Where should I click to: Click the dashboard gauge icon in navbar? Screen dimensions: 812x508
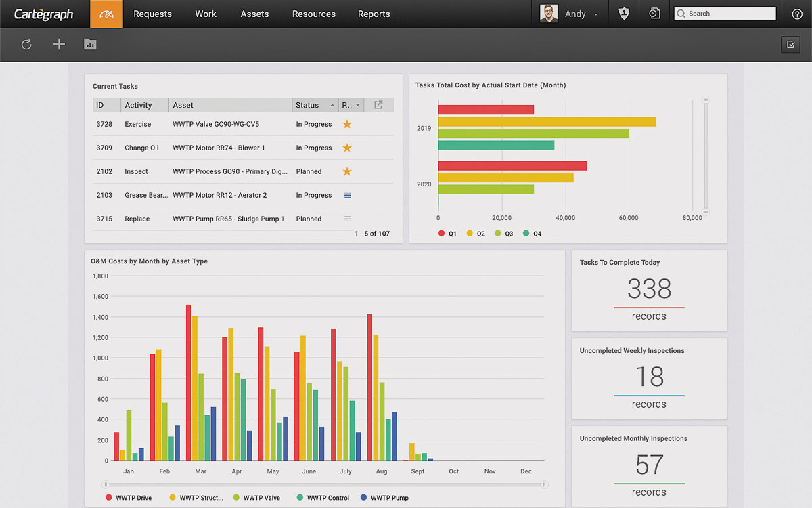(x=106, y=14)
